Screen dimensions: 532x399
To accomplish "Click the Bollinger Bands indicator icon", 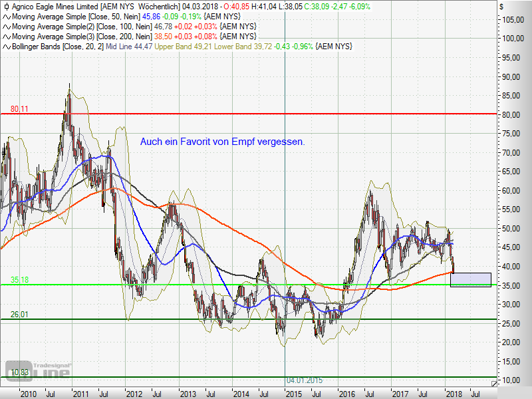I will pos(6,47).
